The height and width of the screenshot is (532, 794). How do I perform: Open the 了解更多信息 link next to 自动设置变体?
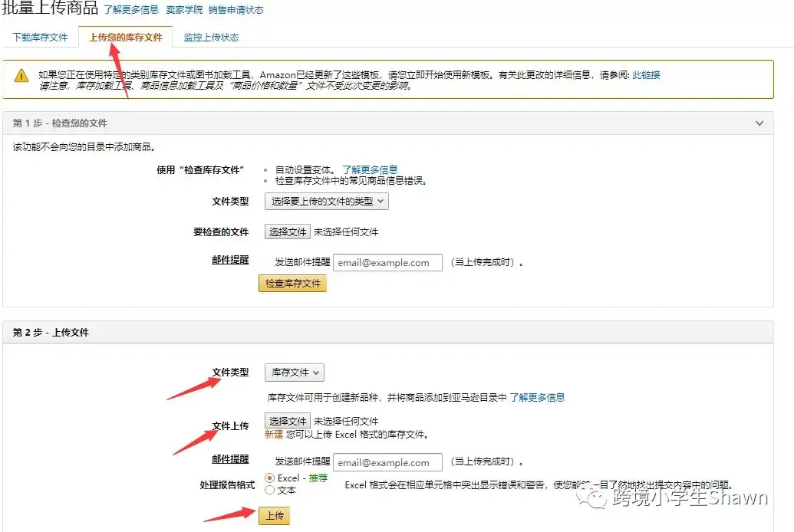[370, 169]
